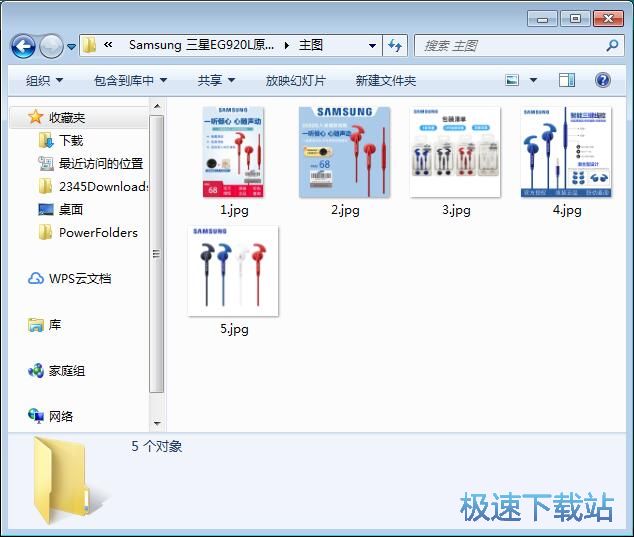This screenshot has height=537, width=634.
Task: Select 网络 in the navigation pane
Action: pos(61,416)
